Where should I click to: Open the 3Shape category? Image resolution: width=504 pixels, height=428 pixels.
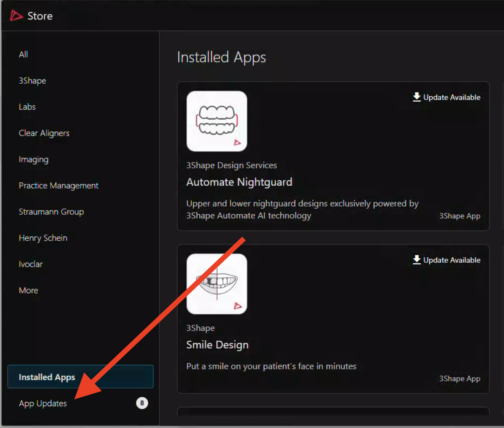(32, 81)
